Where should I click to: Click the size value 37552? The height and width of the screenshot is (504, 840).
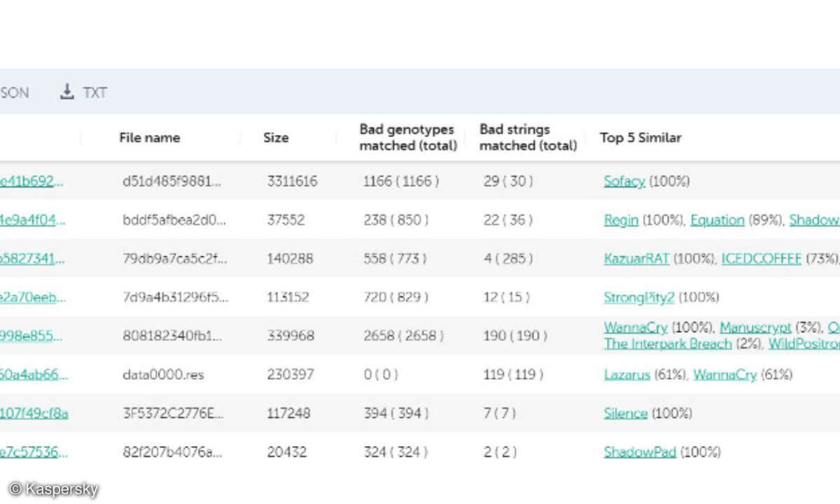pyautogui.click(x=286, y=220)
